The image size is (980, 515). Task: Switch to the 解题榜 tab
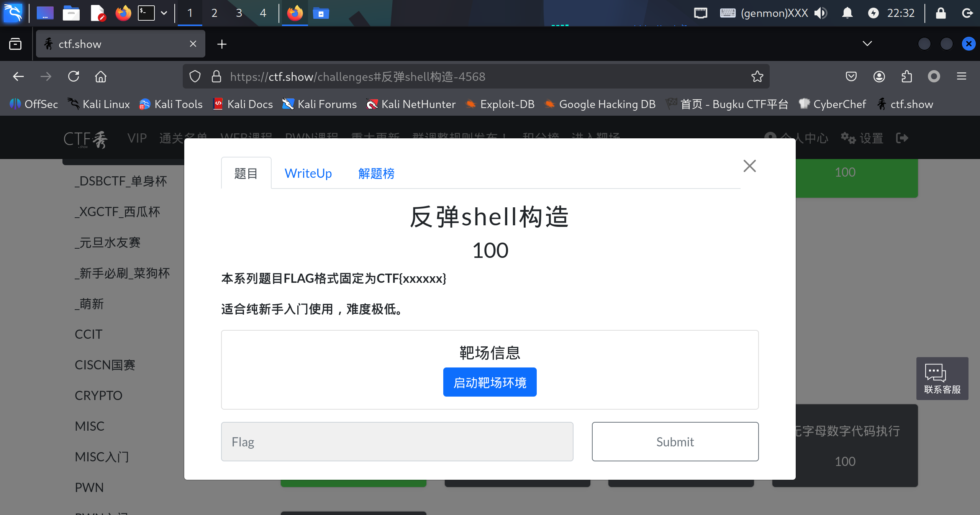[x=376, y=173]
